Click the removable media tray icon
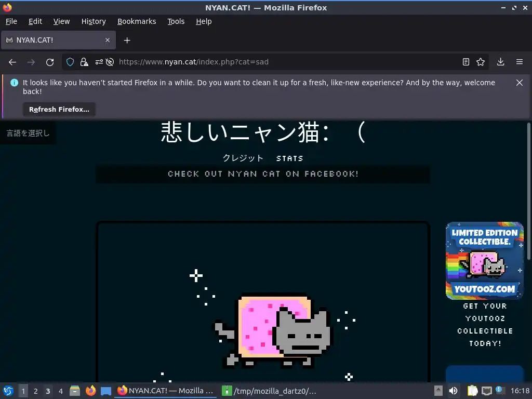Image resolution: width=532 pixels, height=399 pixels. [x=438, y=391]
